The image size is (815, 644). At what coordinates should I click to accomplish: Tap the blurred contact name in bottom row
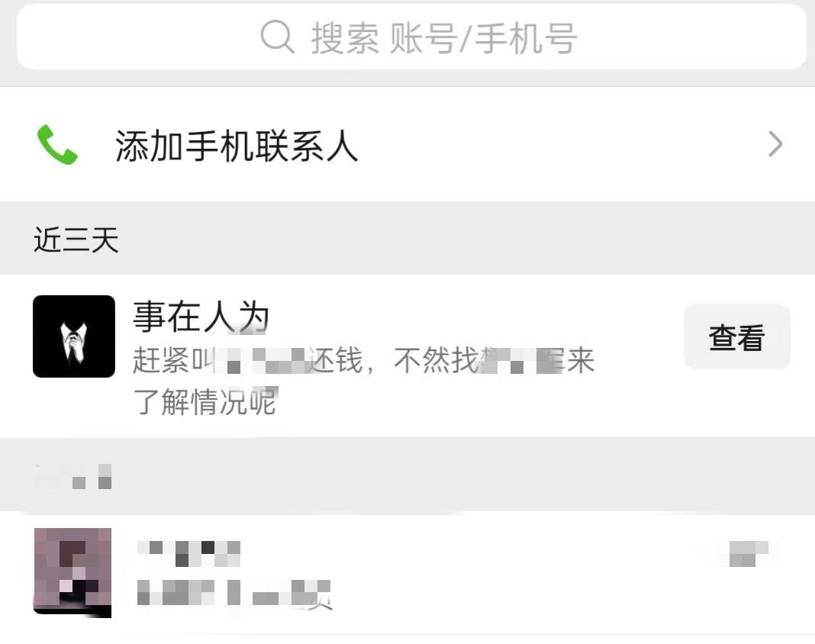(188, 553)
